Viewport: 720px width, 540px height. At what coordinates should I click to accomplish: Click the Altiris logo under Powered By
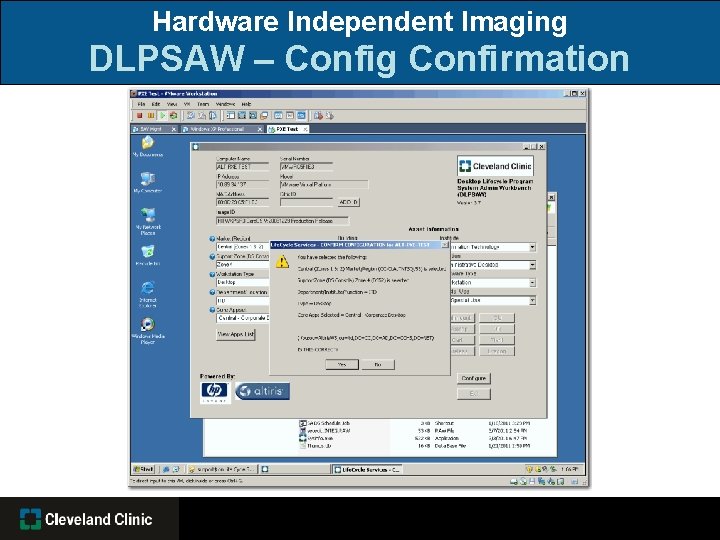point(262,391)
